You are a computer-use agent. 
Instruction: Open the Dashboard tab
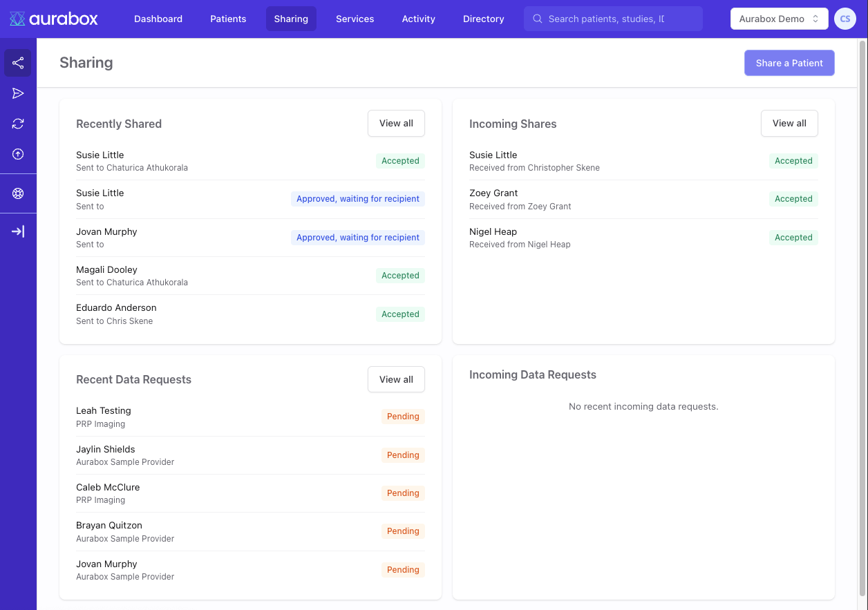pos(158,19)
